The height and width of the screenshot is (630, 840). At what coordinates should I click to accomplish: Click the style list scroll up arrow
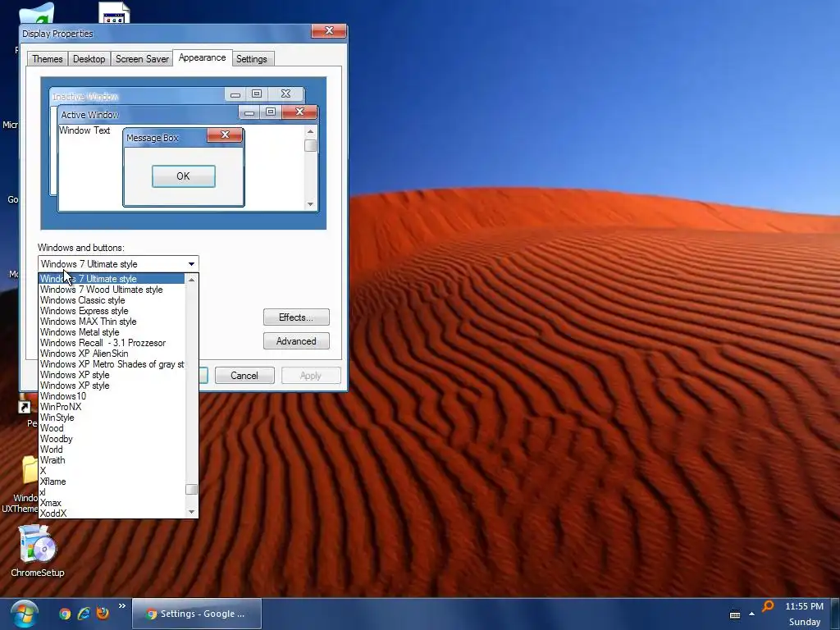coord(191,279)
